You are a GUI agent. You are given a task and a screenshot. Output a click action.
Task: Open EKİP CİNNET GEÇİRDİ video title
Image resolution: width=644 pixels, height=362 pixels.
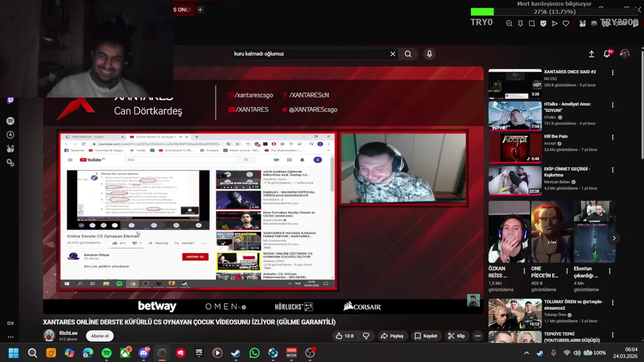[x=567, y=172]
